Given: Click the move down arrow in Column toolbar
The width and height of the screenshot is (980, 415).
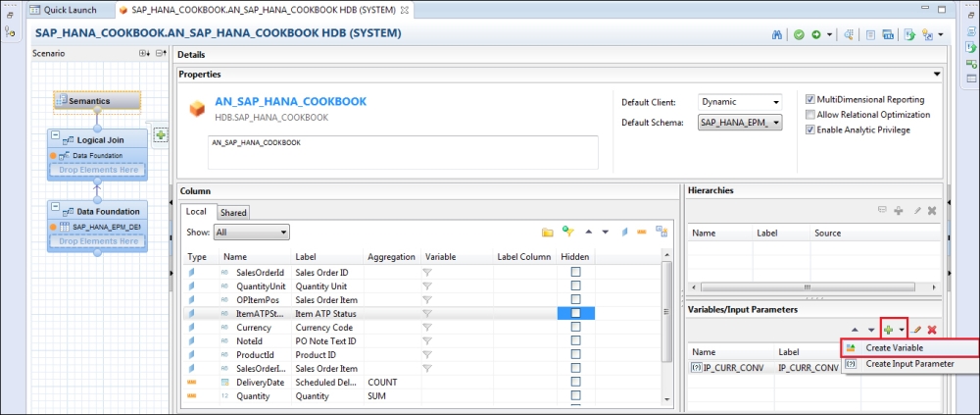Looking at the screenshot, I should coord(605,233).
